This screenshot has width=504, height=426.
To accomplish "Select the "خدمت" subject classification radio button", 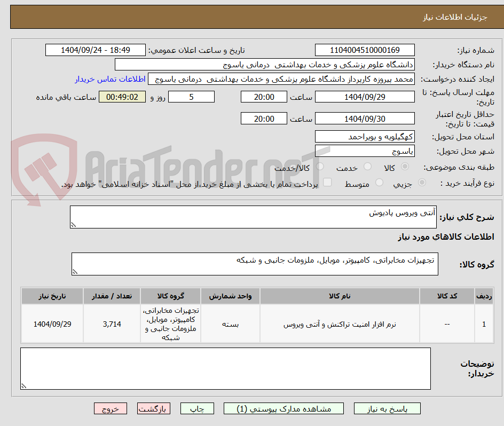I will click(367, 167).
